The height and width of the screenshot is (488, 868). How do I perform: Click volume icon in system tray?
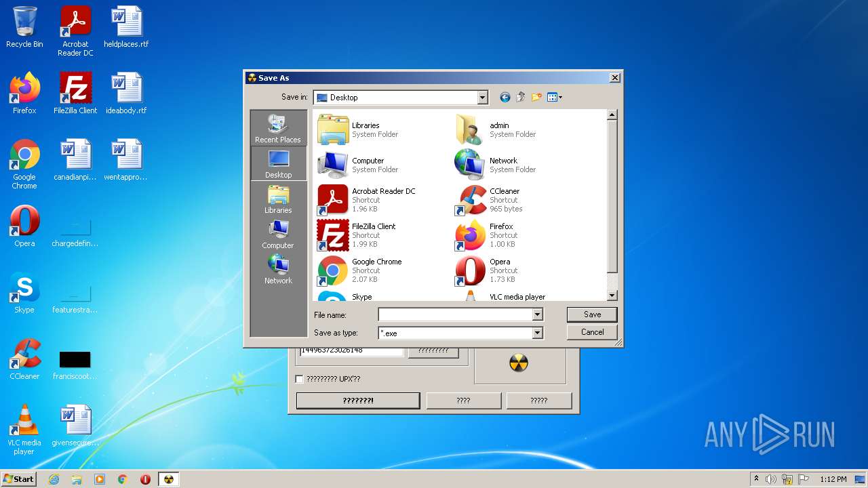click(x=771, y=479)
